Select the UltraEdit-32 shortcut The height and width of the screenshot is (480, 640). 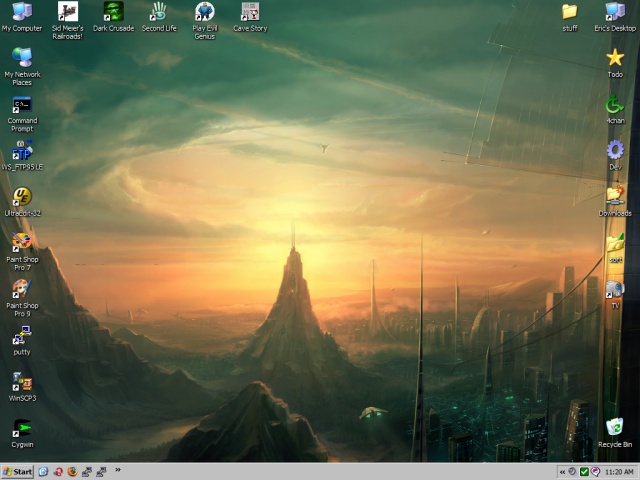pos(22,202)
